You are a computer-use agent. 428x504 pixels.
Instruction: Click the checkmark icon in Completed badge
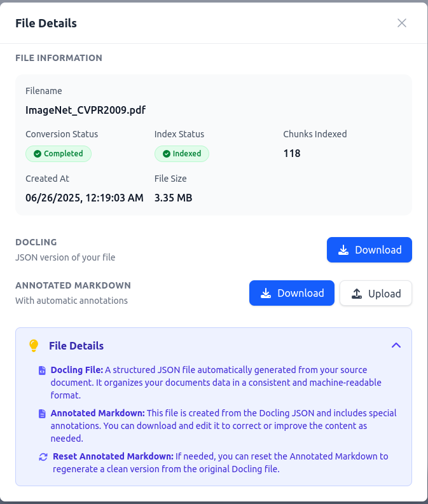pos(38,154)
